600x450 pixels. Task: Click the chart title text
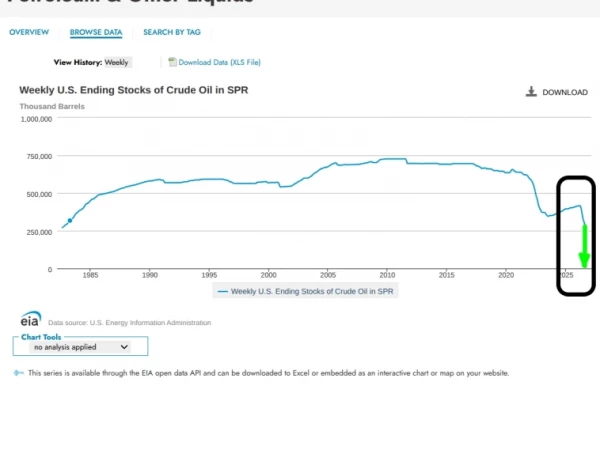[134, 90]
